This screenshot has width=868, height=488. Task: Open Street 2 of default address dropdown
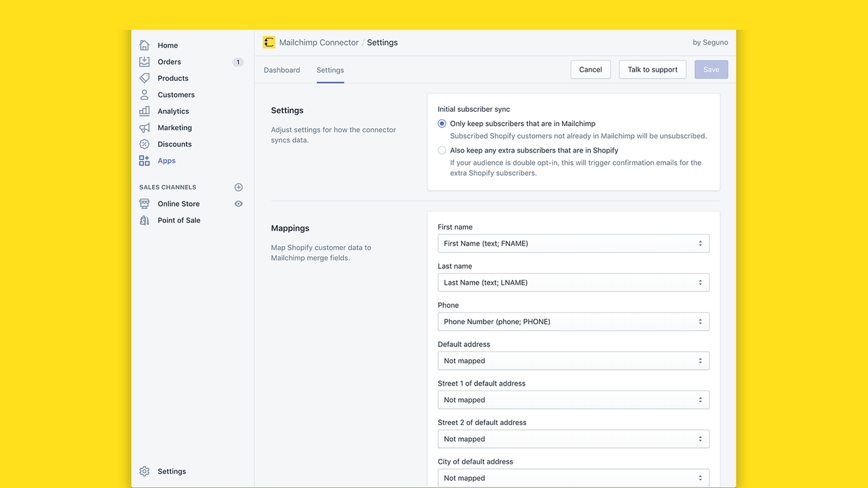tap(574, 439)
